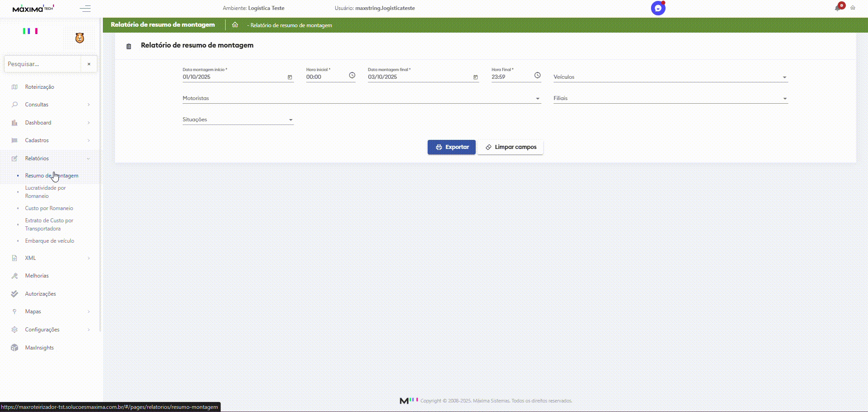The height and width of the screenshot is (412, 868).
Task: Click the XML file icon
Action: [14, 258]
